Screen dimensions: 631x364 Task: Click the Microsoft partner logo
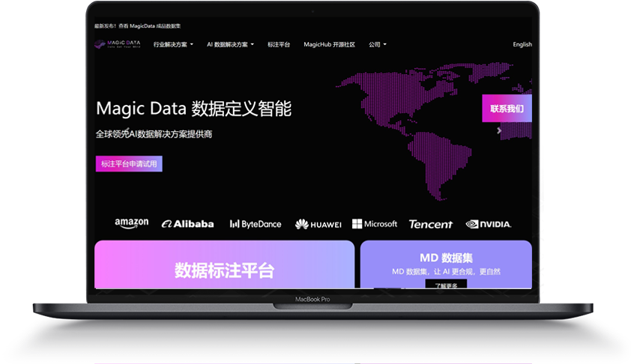tap(375, 224)
